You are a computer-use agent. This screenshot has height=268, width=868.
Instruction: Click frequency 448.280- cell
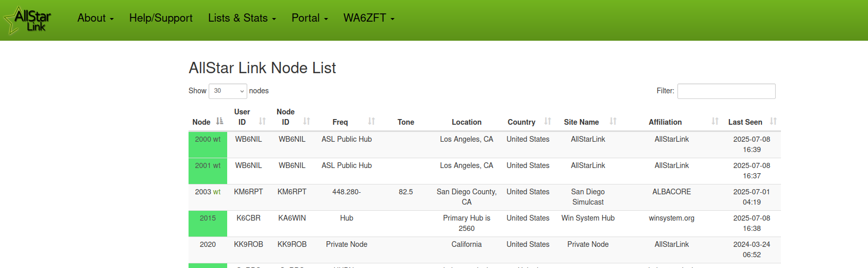347,192
